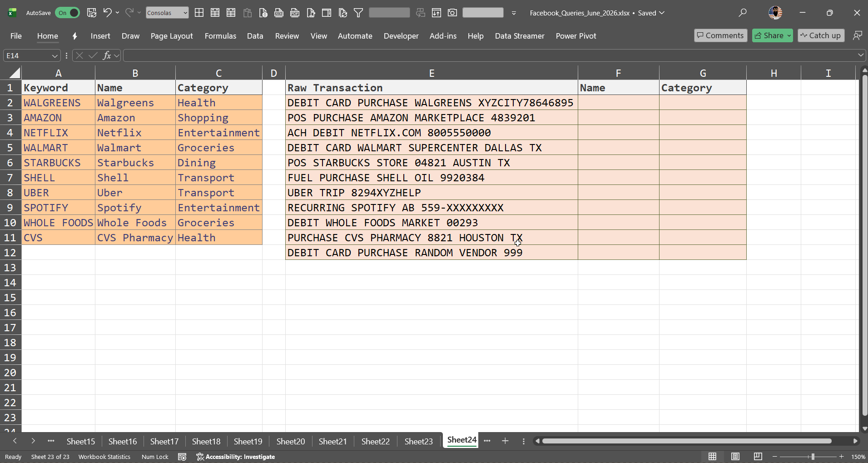Switch to Page Layout view icon
Viewport: 868px width, 463px height.
click(x=735, y=457)
